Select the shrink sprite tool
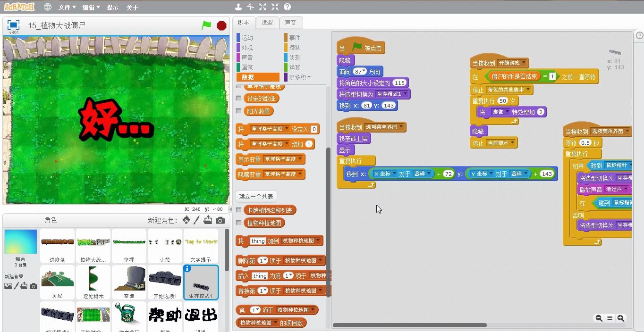The height and width of the screenshot is (332, 644). pyautogui.click(x=275, y=7)
